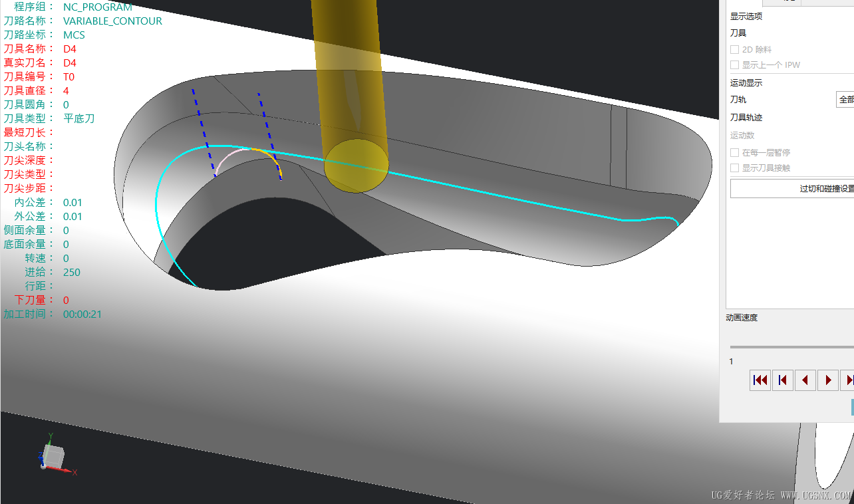854x504 pixels.
Task: Skip forward to the next operation
Action: click(x=847, y=380)
